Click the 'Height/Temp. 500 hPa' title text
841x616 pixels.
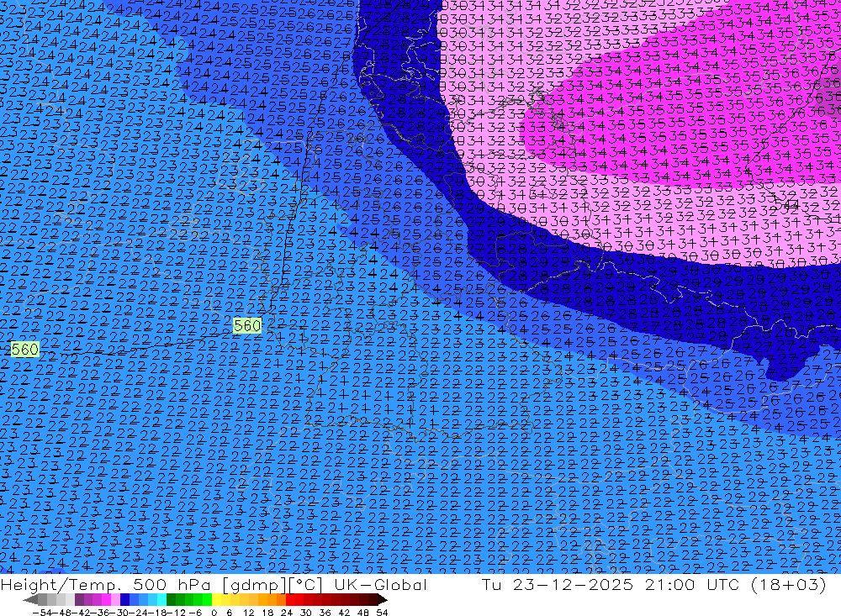105,585
